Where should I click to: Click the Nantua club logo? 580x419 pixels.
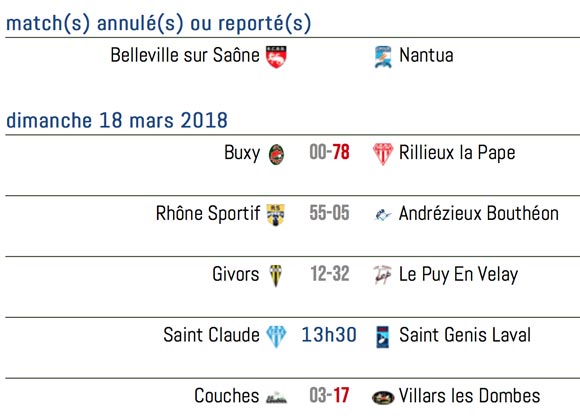click(x=383, y=57)
